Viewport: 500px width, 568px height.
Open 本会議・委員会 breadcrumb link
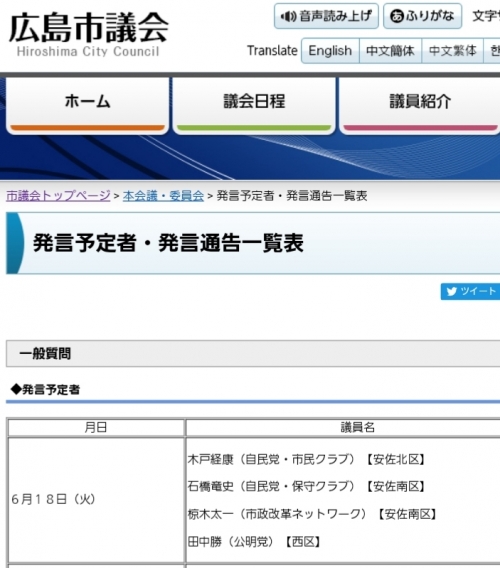pyautogui.click(x=163, y=196)
